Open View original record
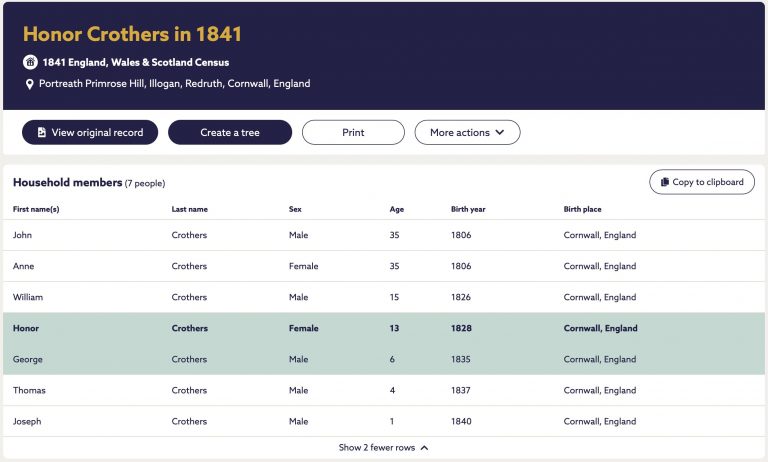 (90, 132)
